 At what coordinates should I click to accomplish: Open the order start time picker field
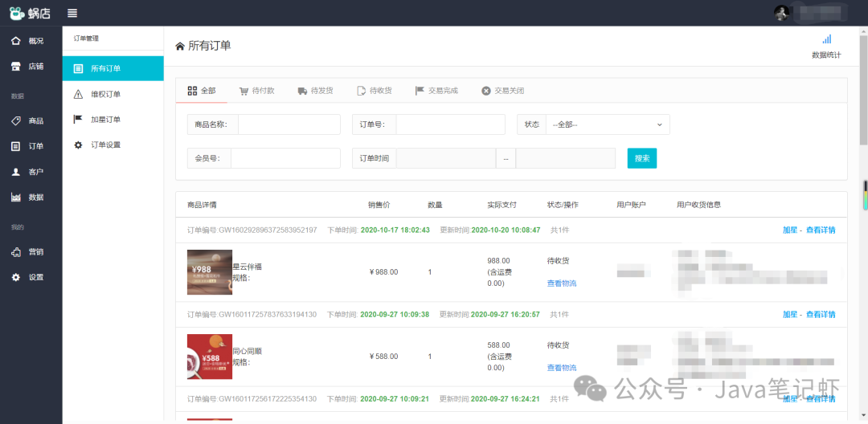coord(445,158)
